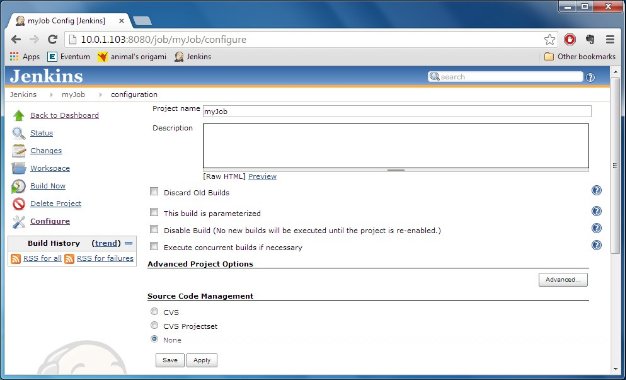Click the red Delete Project icon

tap(19, 204)
